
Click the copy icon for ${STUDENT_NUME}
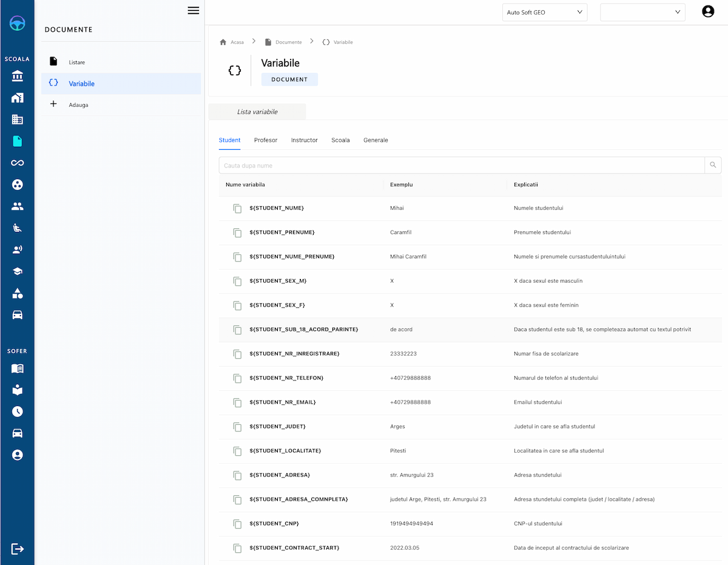(x=237, y=208)
